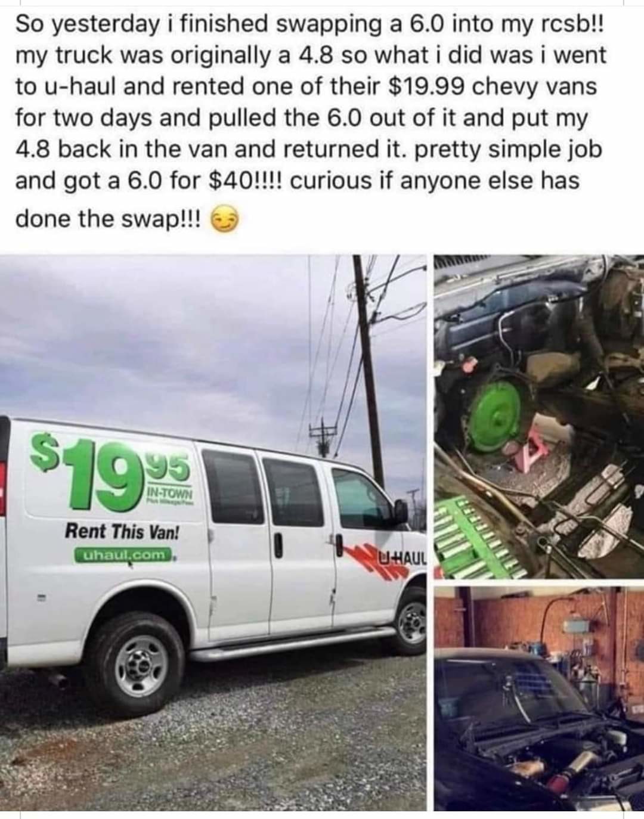Open the engine bay photo with green flexplate
The height and width of the screenshot is (819, 644).
click(539, 417)
